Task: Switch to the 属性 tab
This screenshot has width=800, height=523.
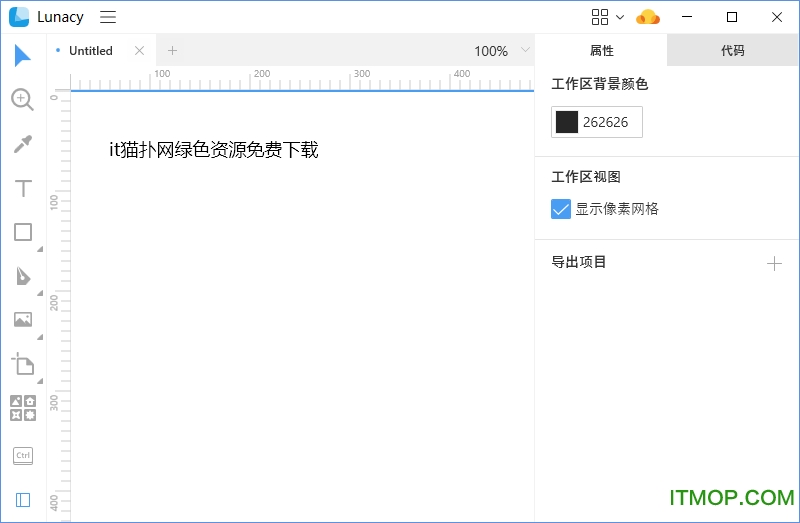Action: pos(601,51)
